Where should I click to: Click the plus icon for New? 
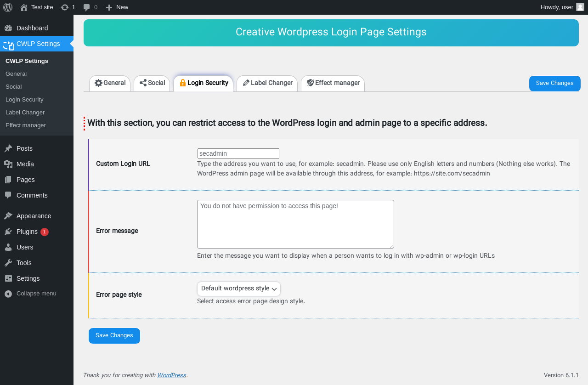click(x=109, y=7)
